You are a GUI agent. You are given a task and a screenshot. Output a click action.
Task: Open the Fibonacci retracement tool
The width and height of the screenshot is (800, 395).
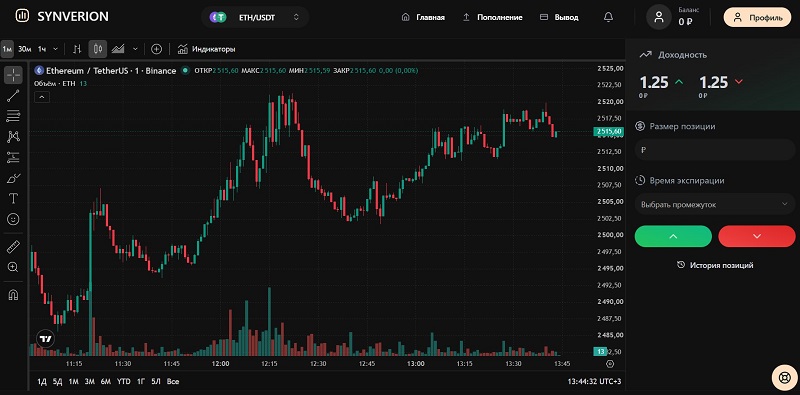click(14, 116)
